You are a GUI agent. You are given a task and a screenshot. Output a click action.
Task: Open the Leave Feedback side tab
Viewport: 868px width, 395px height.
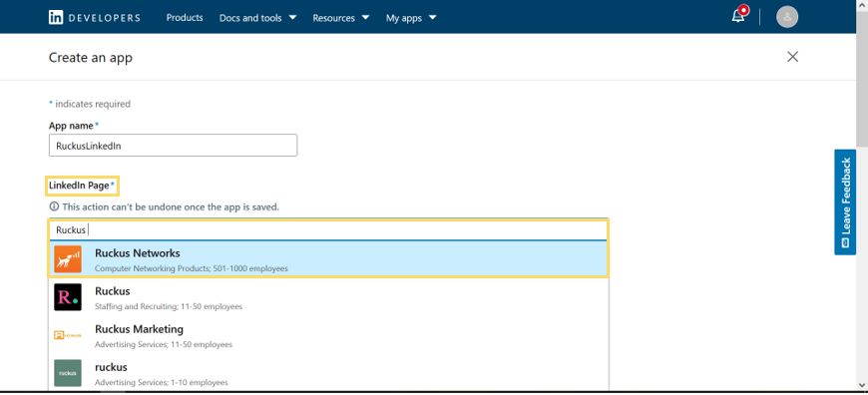pos(845,201)
